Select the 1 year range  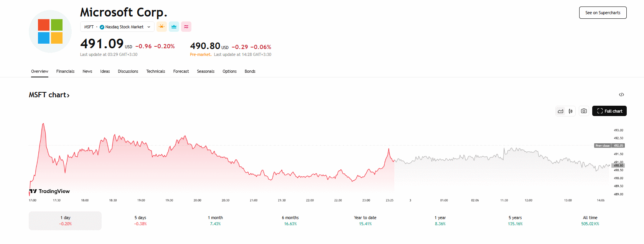click(440, 221)
